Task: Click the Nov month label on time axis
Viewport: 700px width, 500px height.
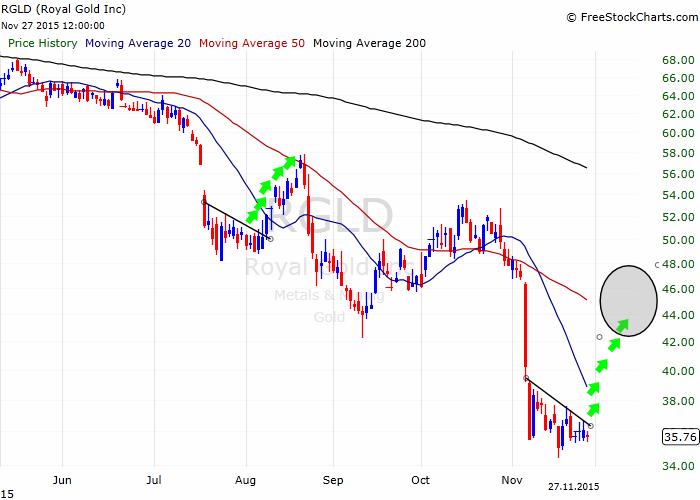Action: (512, 480)
